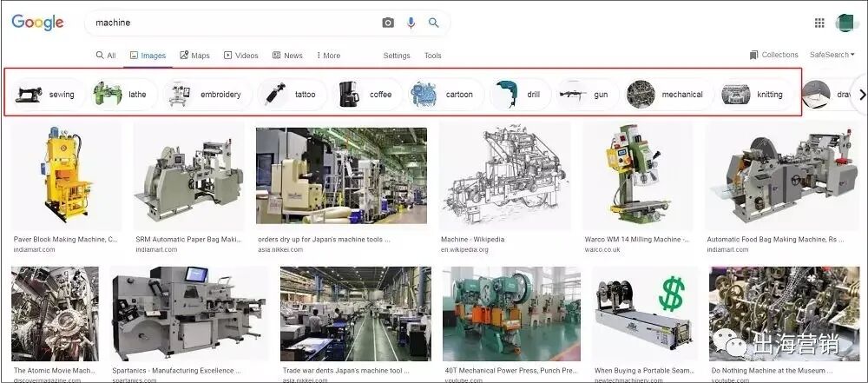Click 'The Atomic Movie Mach' caption

54,370
